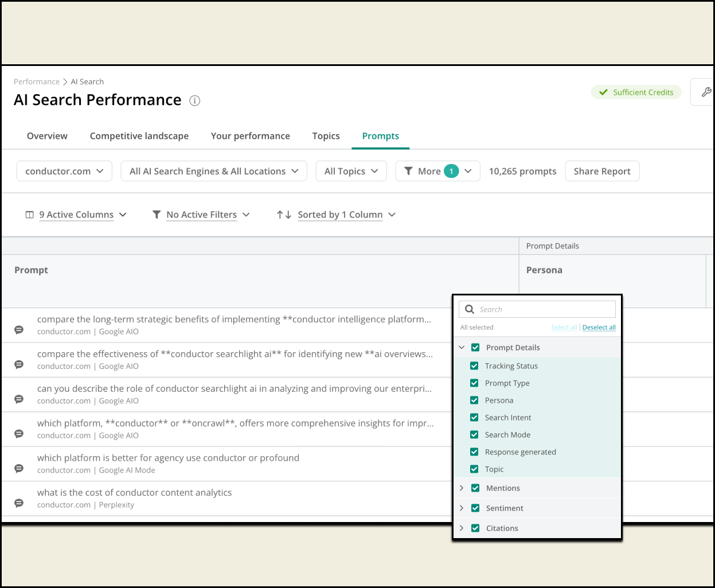
Task: Open the No Active Filters dropdown
Action: click(201, 215)
